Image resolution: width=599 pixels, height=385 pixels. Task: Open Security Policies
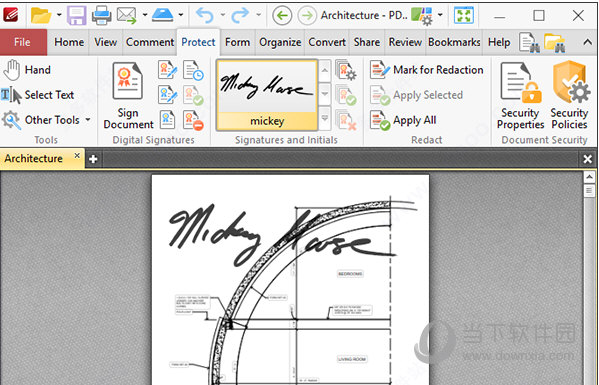569,95
